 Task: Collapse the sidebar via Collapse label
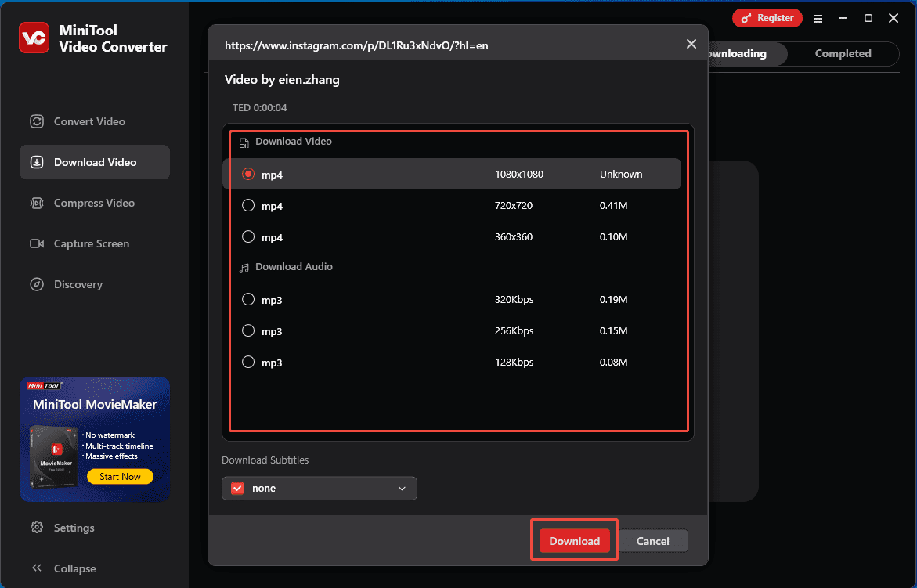pos(75,568)
